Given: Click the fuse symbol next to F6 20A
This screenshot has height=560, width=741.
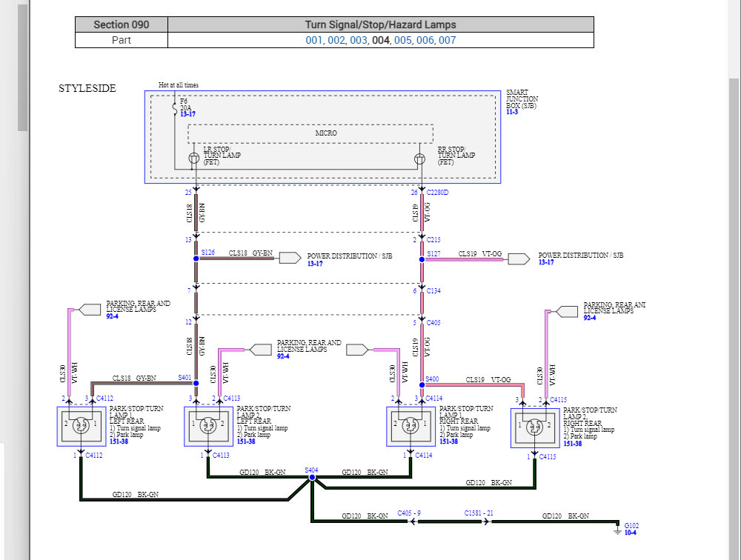Looking at the screenshot, I should click(174, 109).
